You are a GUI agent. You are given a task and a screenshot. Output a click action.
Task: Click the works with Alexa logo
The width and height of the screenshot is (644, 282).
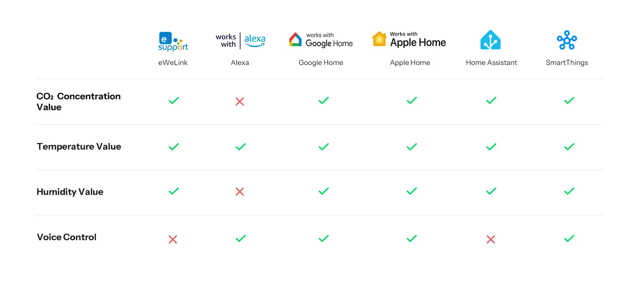(x=240, y=41)
